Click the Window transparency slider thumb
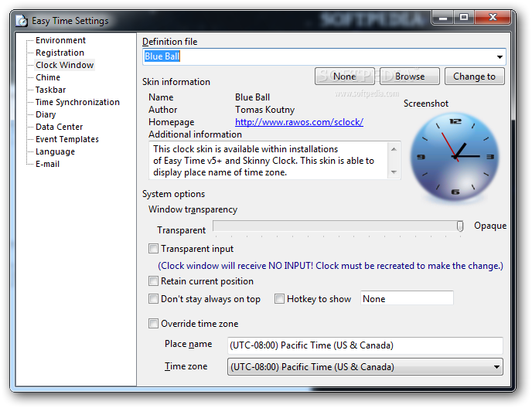 pos(460,226)
